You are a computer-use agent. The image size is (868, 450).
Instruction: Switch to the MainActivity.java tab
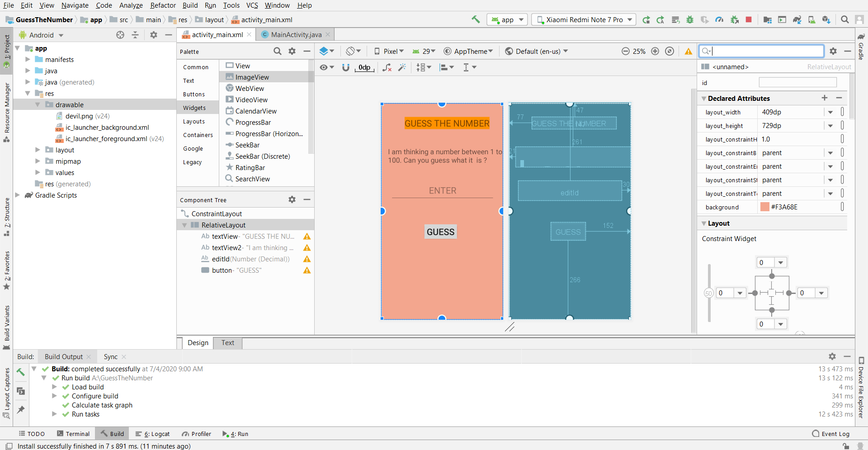pos(296,35)
